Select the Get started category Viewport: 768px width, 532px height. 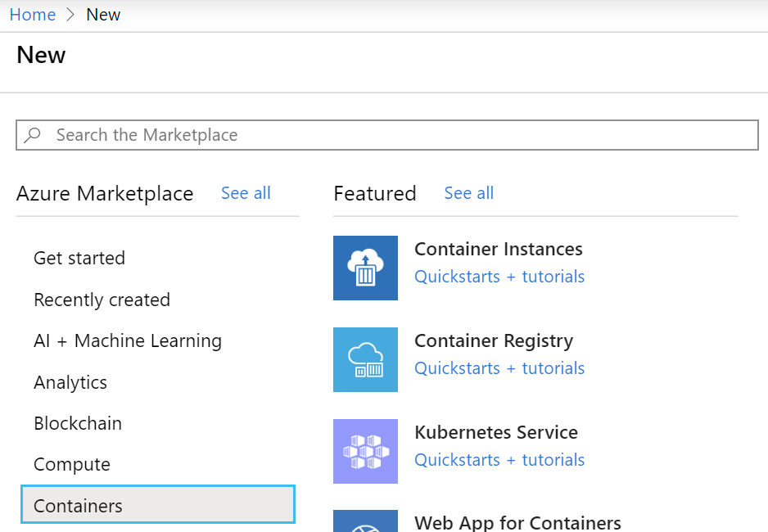(x=79, y=258)
